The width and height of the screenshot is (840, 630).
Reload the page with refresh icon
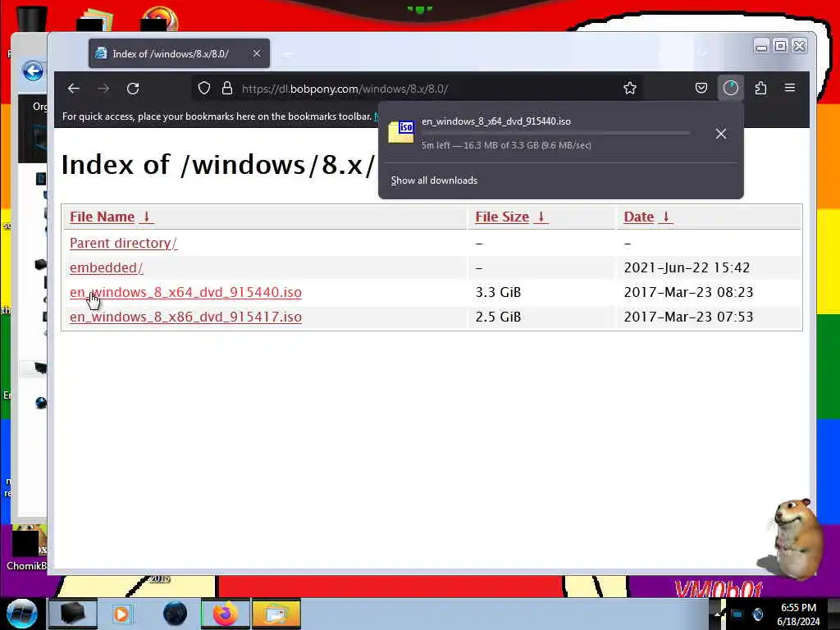click(133, 89)
